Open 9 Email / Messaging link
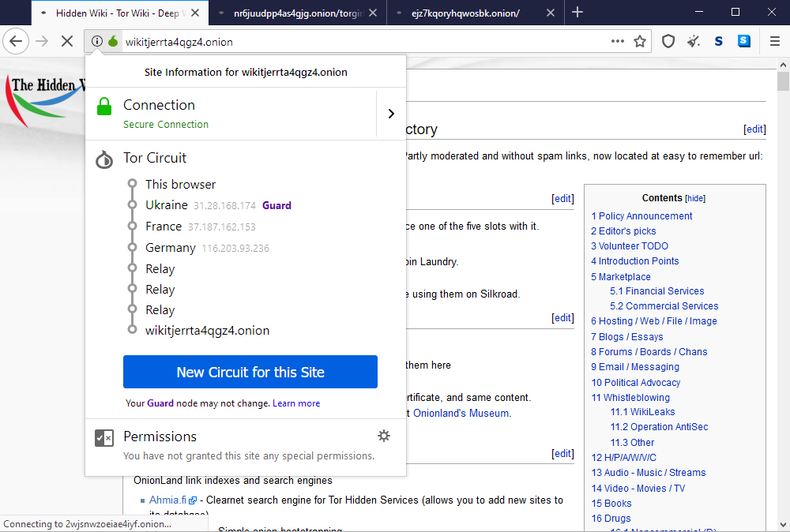 pyautogui.click(x=635, y=367)
